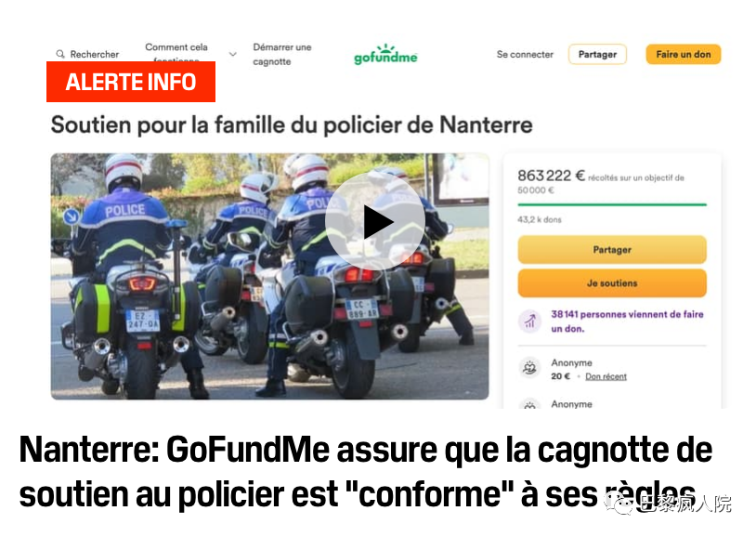
Task: Open the Don récent link
Action: [x=606, y=376]
